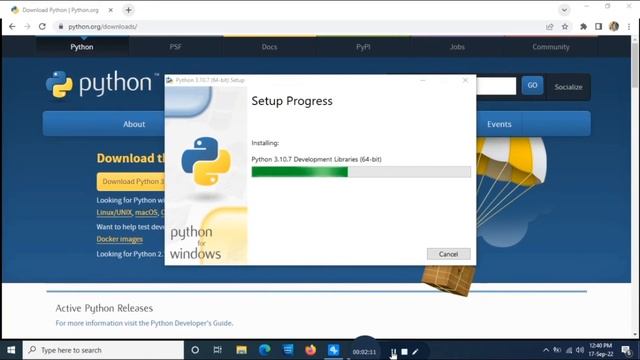Image resolution: width=640 pixels, height=360 pixels.
Task: Reload the python.org page
Action: [x=42, y=27]
